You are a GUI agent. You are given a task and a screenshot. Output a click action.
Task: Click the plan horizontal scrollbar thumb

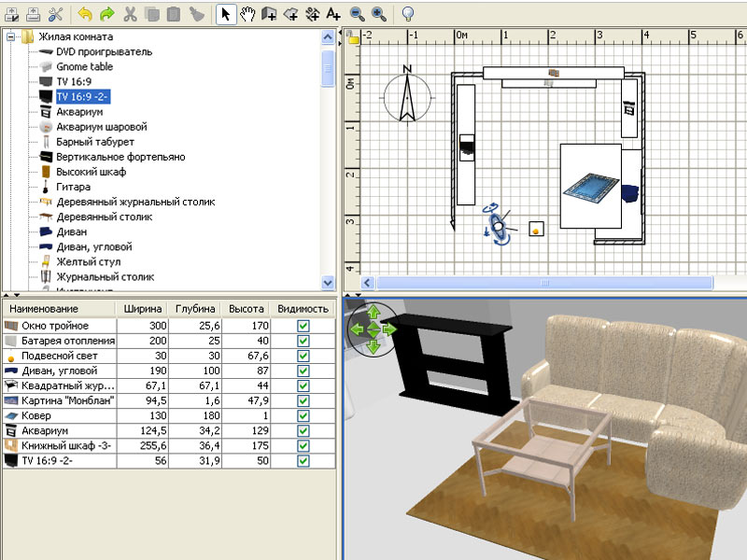point(545,283)
